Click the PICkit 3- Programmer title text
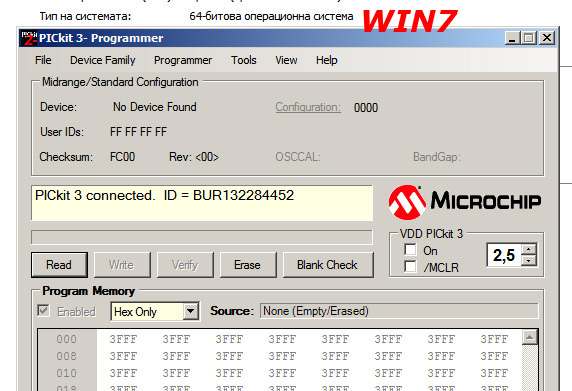This screenshot has width=572, height=391. (x=101, y=38)
